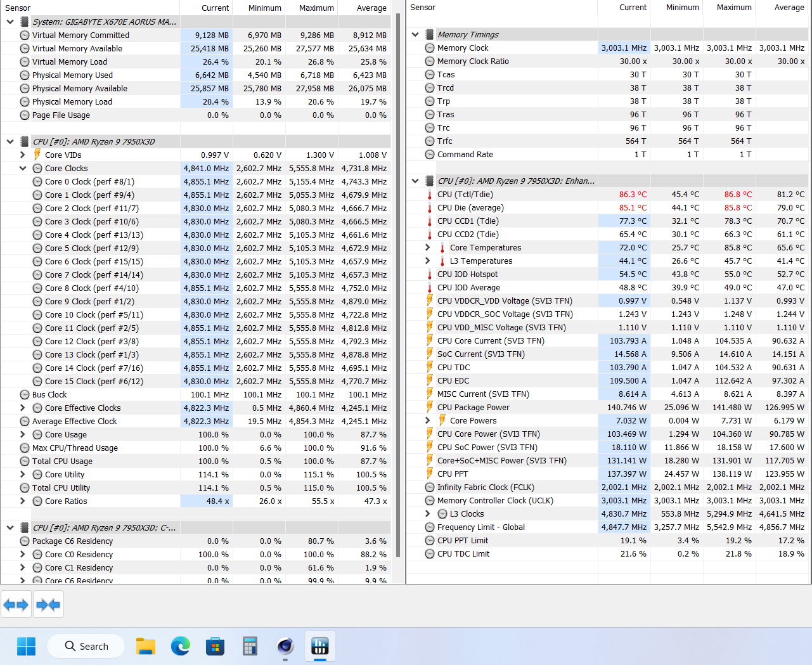Click the CPU Package Power current value 140.746 W
The image size is (812, 665).
627,408
